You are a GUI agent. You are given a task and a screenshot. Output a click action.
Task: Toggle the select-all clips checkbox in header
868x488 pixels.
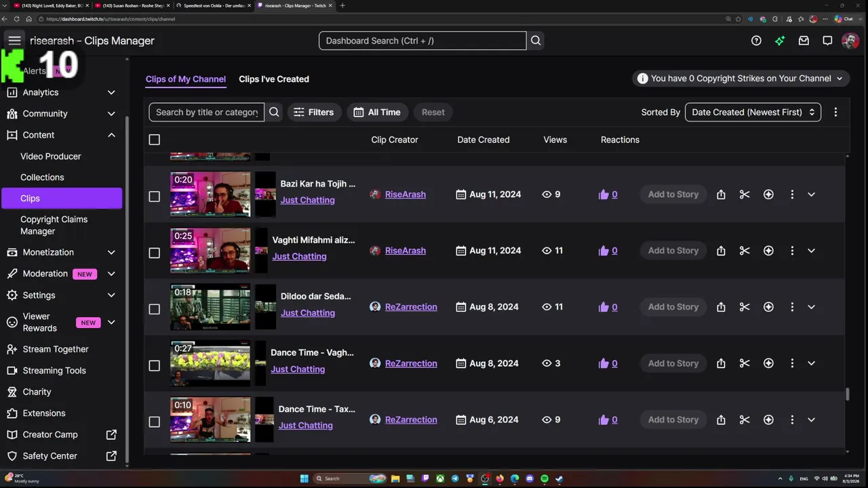155,140
